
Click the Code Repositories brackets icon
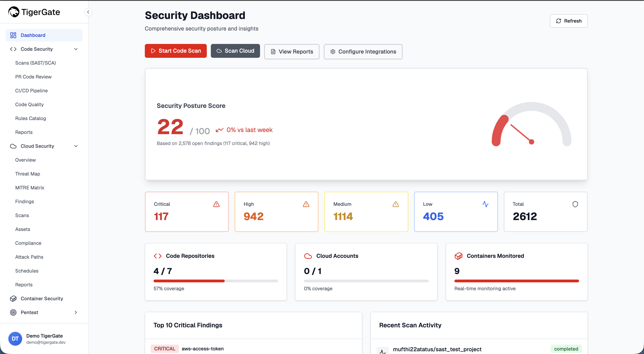[x=158, y=256]
